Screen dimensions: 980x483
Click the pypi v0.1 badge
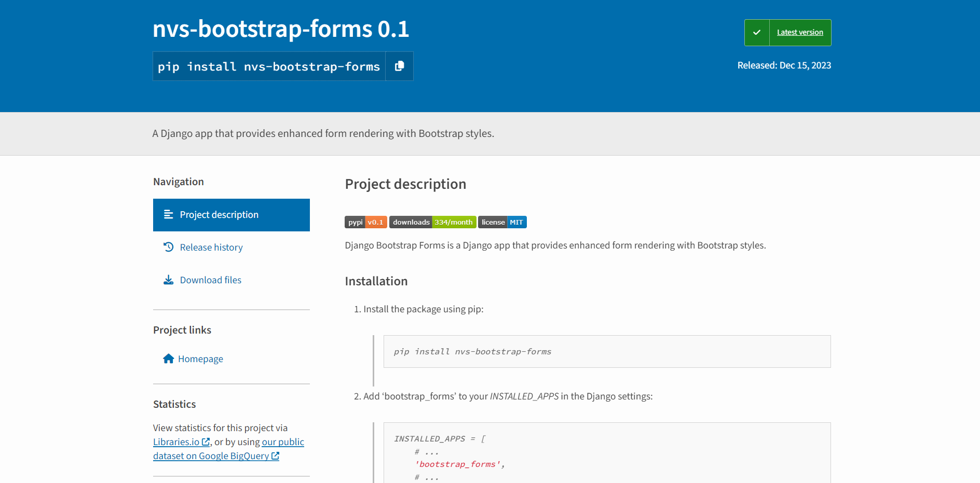pyautogui.click(x=366, y=222)
